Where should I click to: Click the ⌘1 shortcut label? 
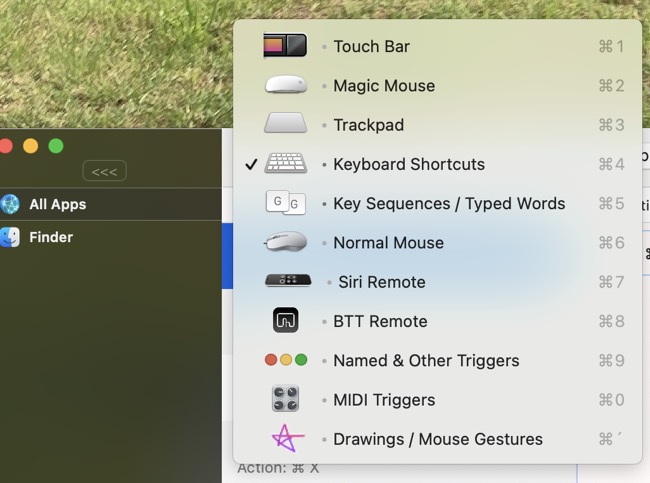point(611,46)
